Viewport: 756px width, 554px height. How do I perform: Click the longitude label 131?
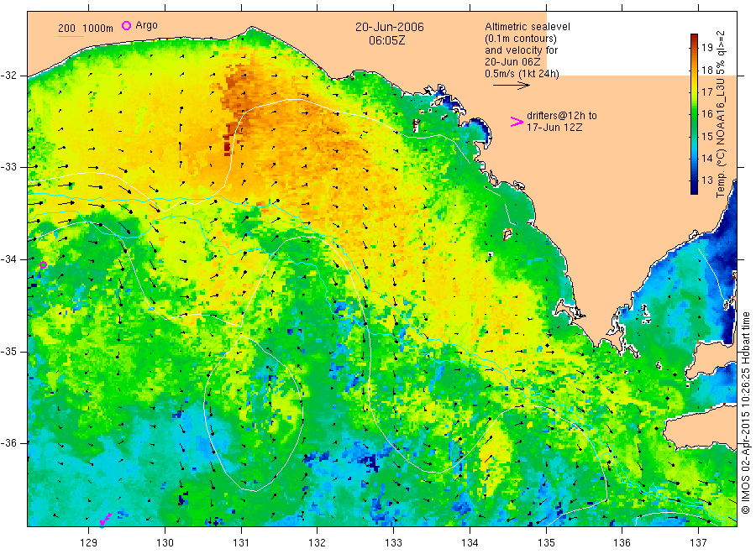click(241, 543)
